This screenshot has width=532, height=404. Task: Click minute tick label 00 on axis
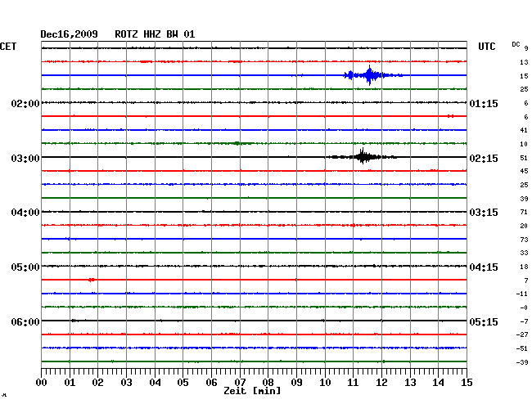(x=42, y=383)
